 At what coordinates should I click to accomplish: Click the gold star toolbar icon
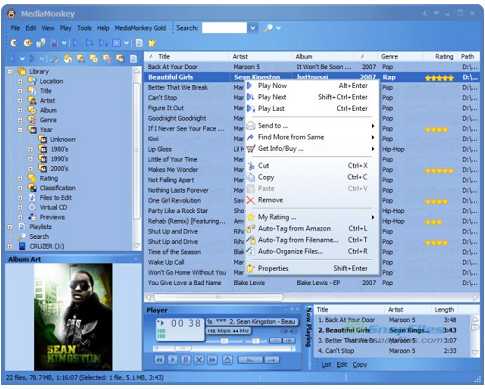(x=152, y=43)
